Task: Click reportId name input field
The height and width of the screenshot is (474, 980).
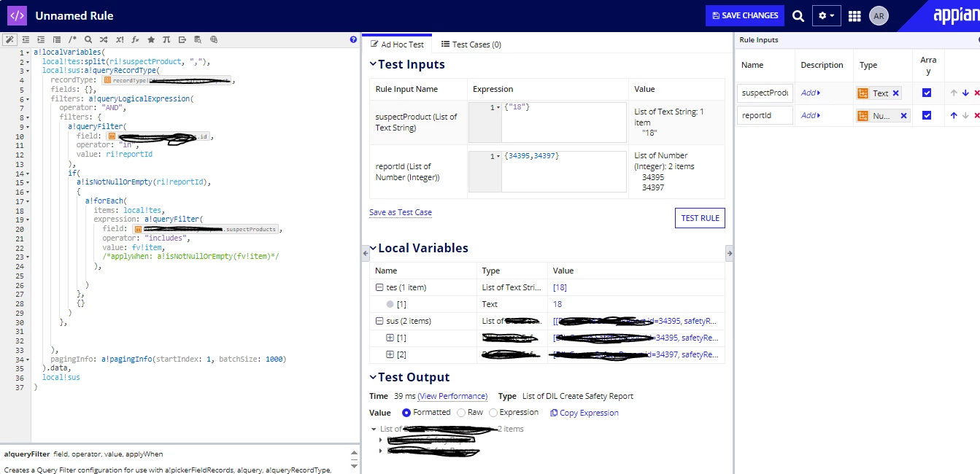Action: click(x=765, y=115)
